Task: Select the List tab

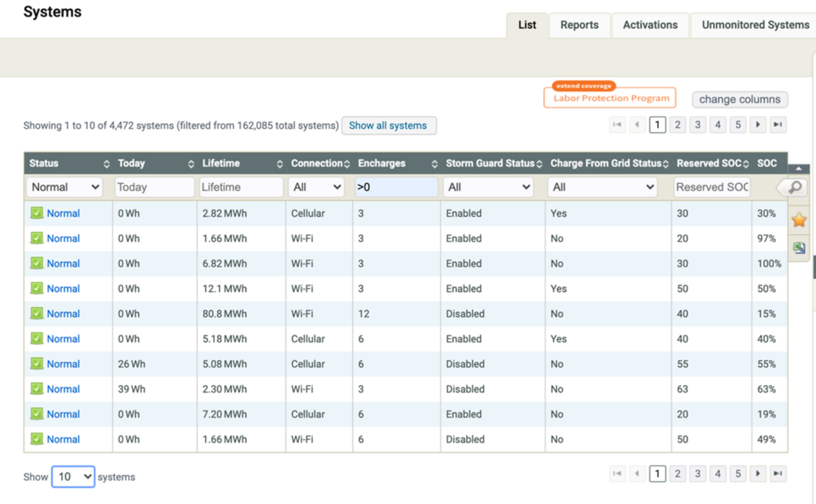Action: (527, 25)
